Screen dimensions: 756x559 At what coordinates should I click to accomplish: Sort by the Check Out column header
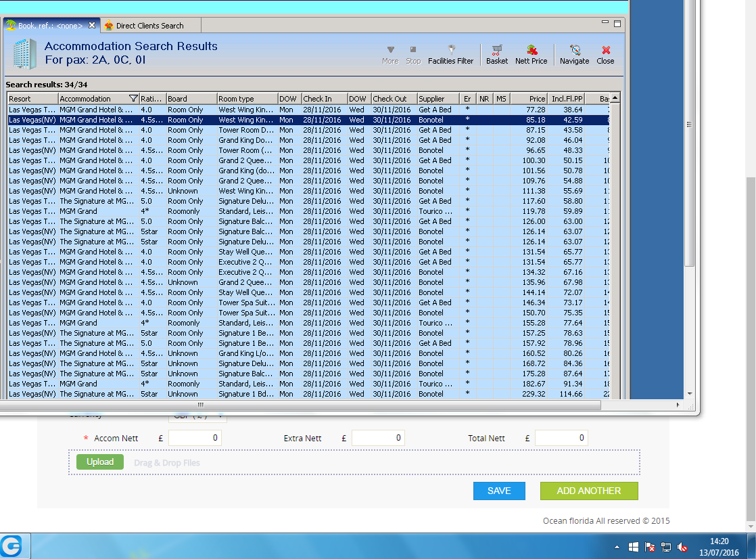(x=394, y=99)
